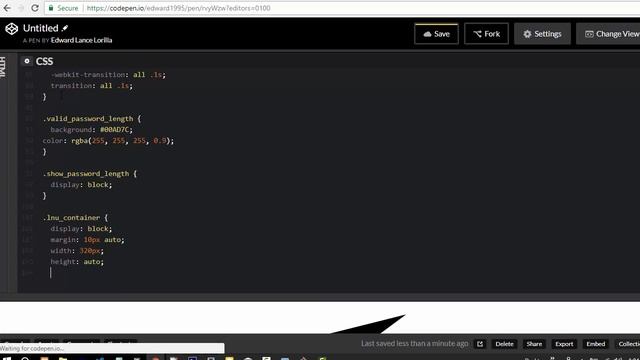Edit pen title with the pencil icon

(x=65, y=28)
